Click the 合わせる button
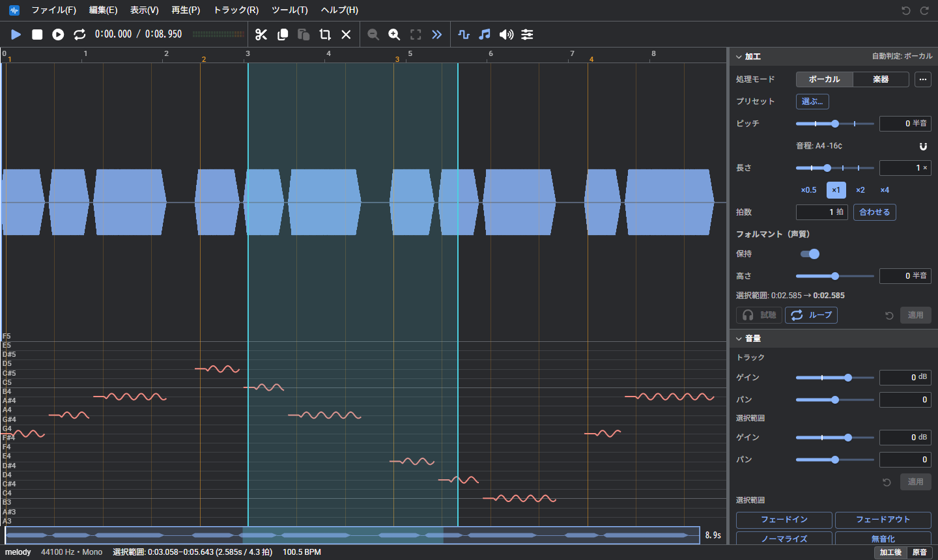The width and height of the screenshot is (938, 560). tap(875, 212)
